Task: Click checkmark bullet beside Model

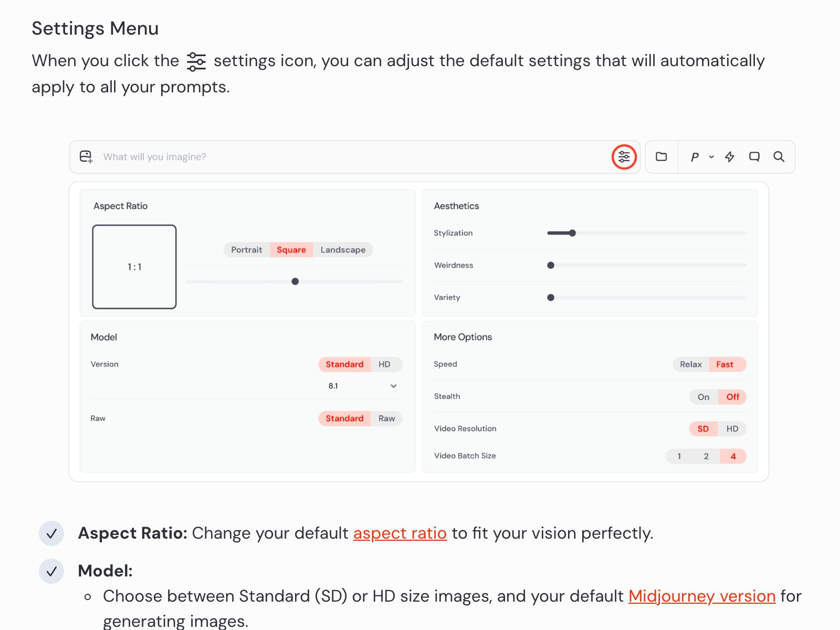Action: pos(51,571)
